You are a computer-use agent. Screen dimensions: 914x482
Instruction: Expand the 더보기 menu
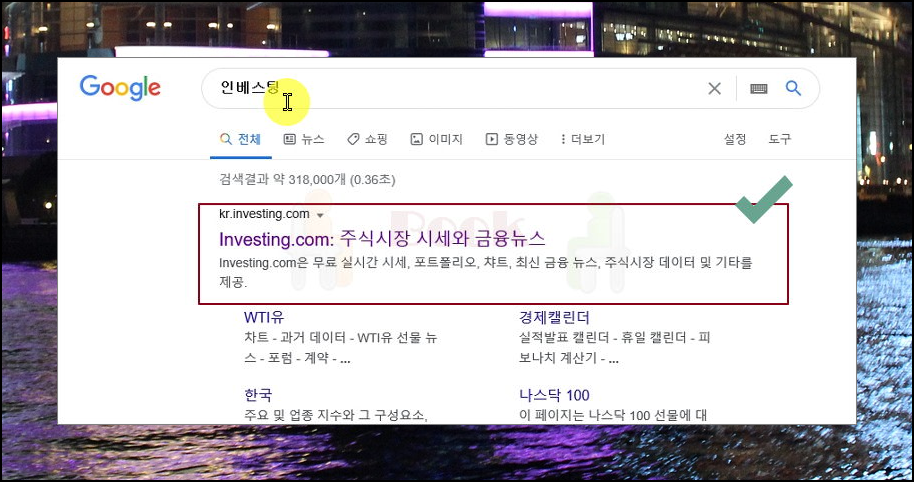(582, 139)
